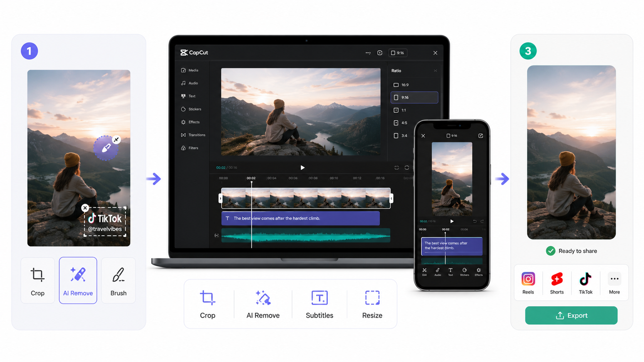Click the 00:02 marker on laptop timeline
Image resolution: width=644 pixels, height=362 pixels.
point(251,178)
